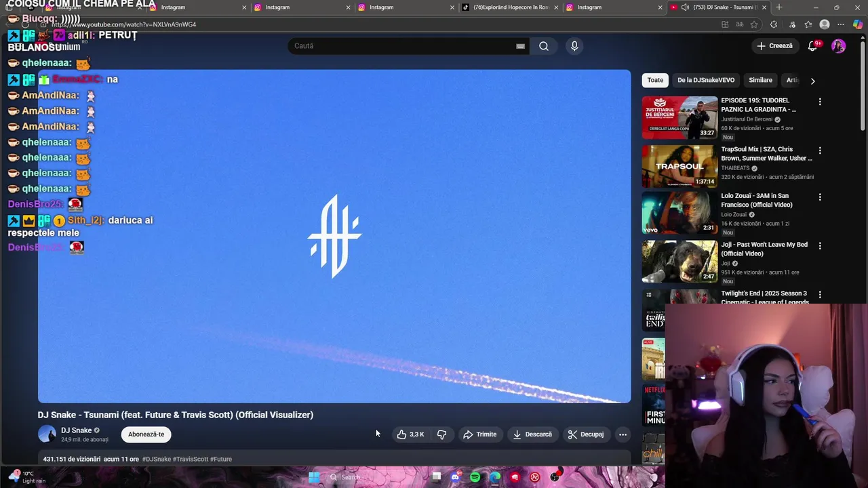Click the #Future hashtag
Viewport: 868px width, 488px height.
coord(221,459)
